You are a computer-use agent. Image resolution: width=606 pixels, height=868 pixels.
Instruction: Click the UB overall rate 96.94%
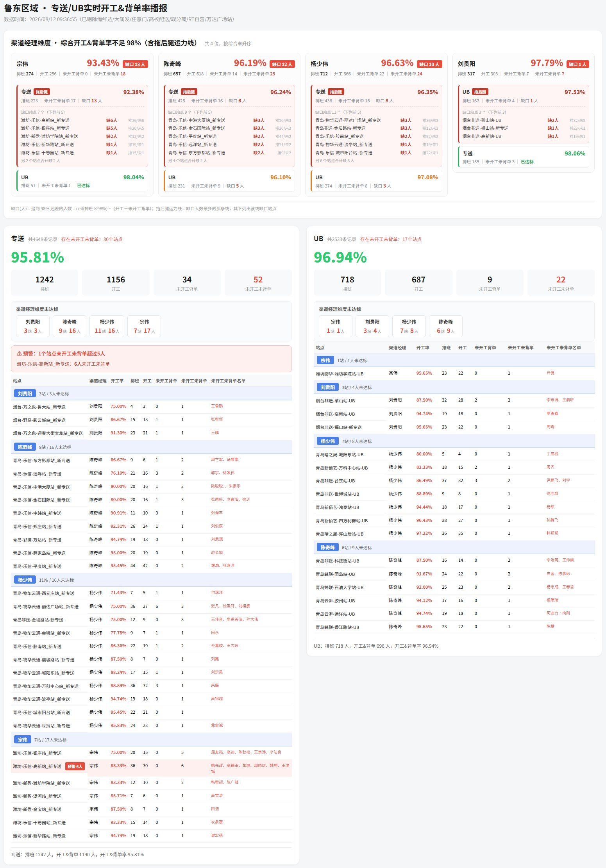pyautogui.click(x=340, y=257)
